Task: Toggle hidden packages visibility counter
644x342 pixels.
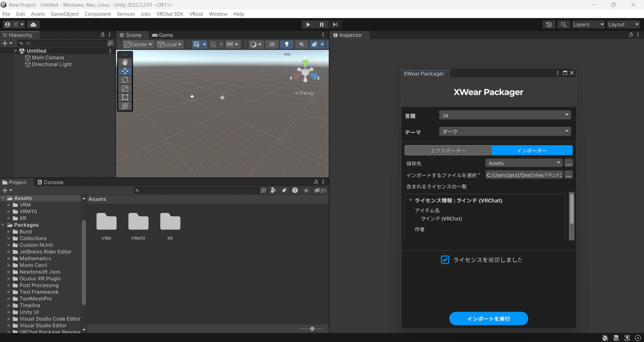Action: [x=320, y=190]
